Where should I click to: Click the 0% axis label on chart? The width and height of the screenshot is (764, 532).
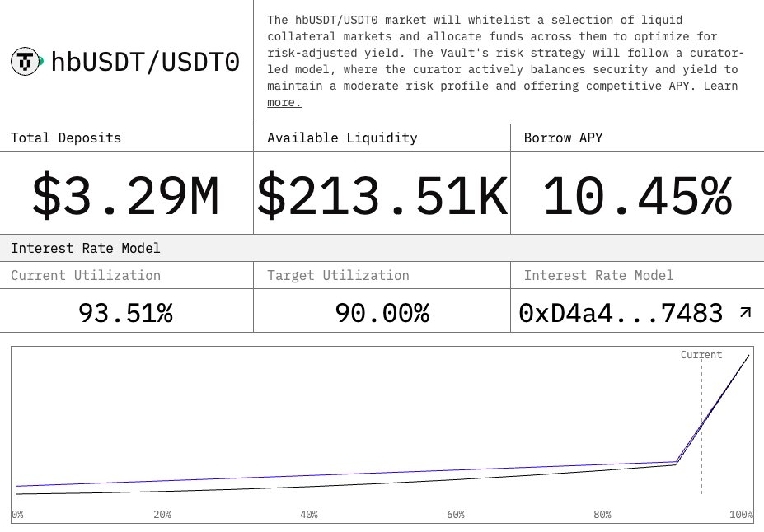tap(17, 515)
